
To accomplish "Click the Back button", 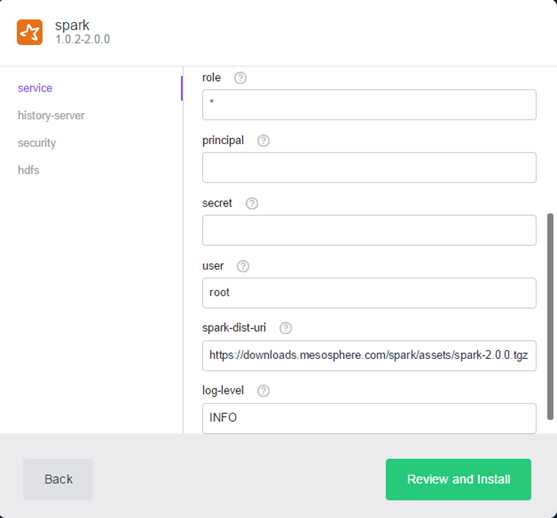I will pyautogui.click(x=58, y=479).
